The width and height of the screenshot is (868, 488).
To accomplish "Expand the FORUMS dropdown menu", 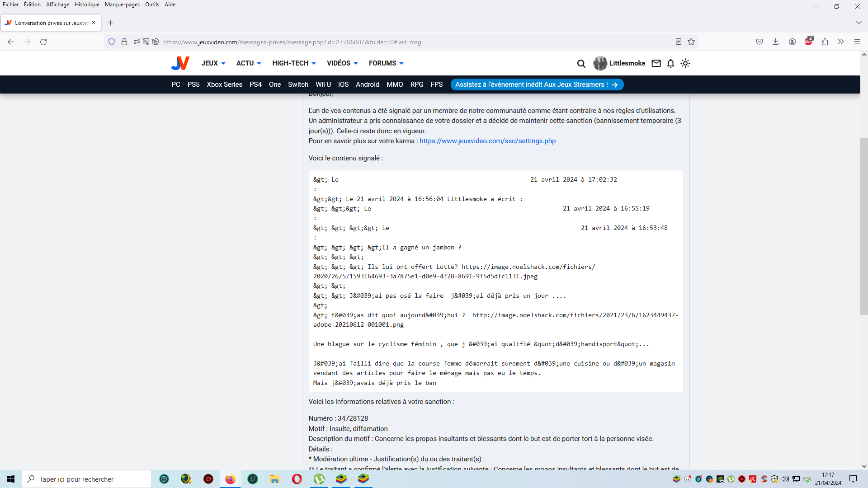I will coord(386,63).
